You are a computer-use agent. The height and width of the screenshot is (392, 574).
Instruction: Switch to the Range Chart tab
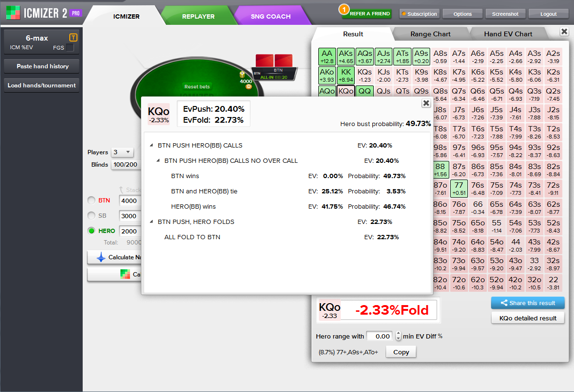430,34
